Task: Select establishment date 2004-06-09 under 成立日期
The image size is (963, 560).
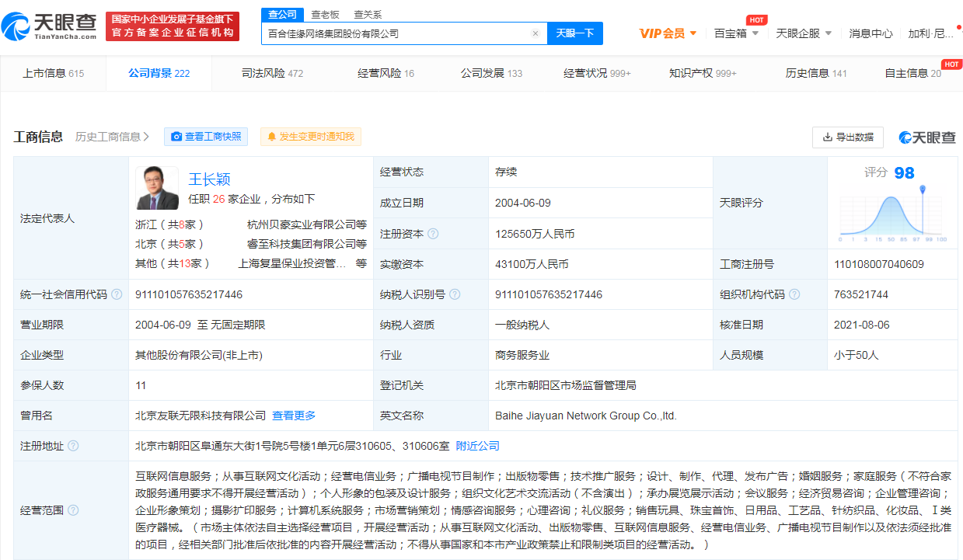Action: point(523,203)
